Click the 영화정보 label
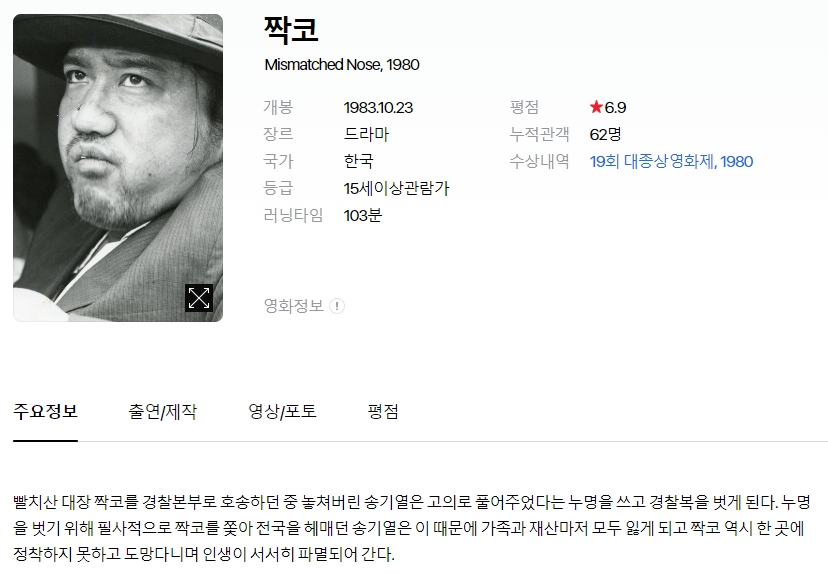Viewport: 828px width, 574px height. click(294, 306)
